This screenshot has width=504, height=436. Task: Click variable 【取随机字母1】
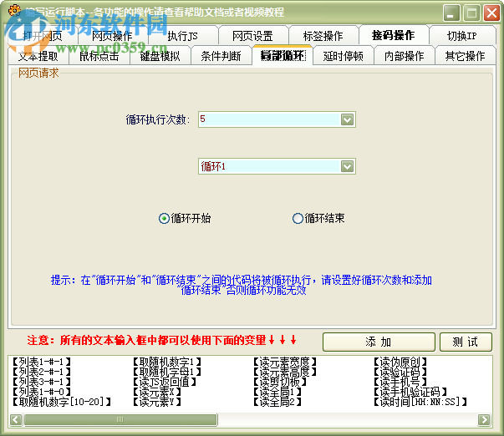point(167,372)
